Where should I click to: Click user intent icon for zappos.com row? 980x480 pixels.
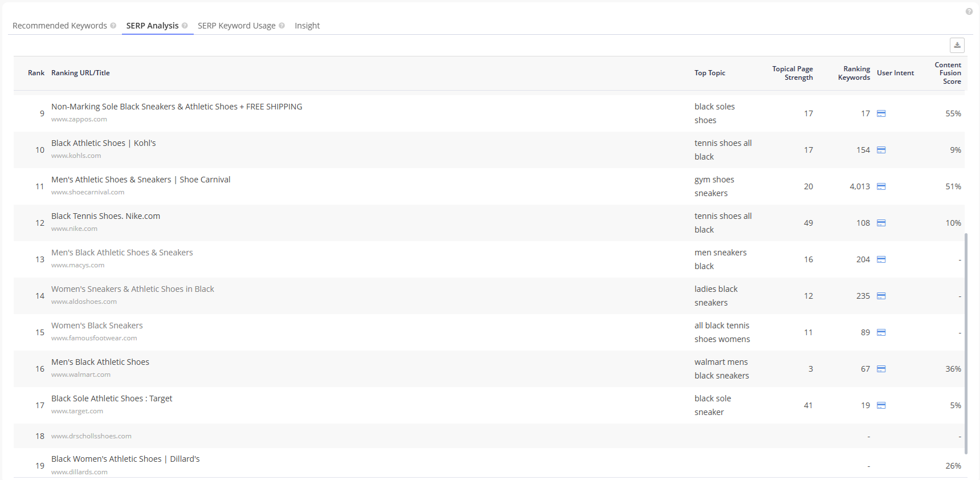coord(881,113)
